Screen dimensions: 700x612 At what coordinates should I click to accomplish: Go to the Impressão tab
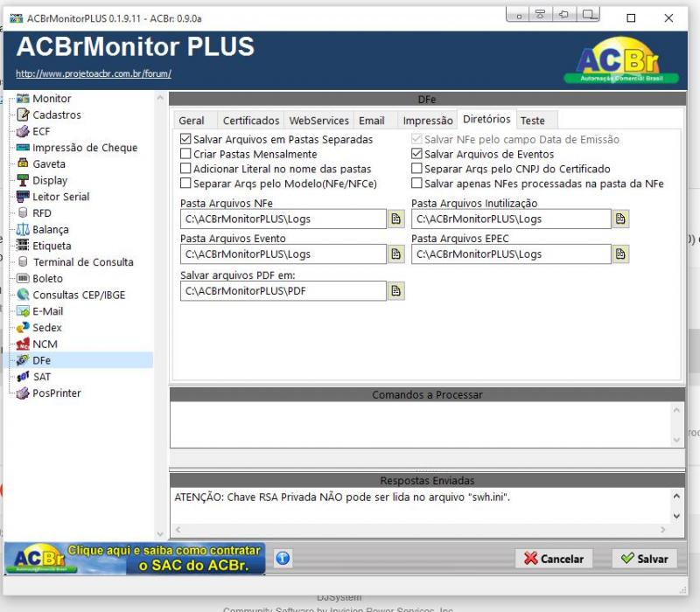428,121
